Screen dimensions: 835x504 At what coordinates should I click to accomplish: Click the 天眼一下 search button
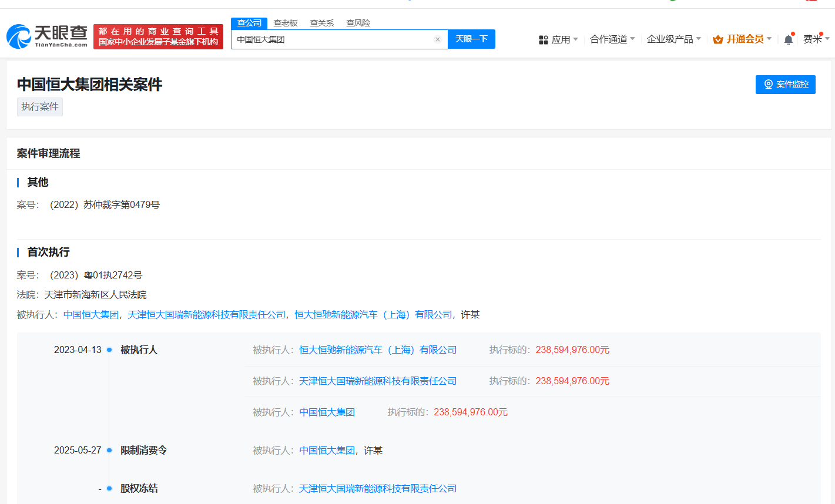pyautogui.click(x=471, y=39)
